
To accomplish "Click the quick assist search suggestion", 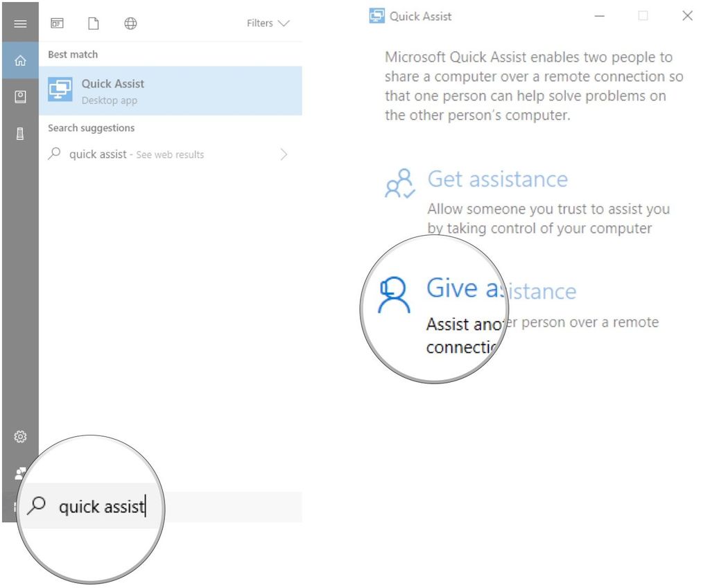I will click(x=125, y=154).
